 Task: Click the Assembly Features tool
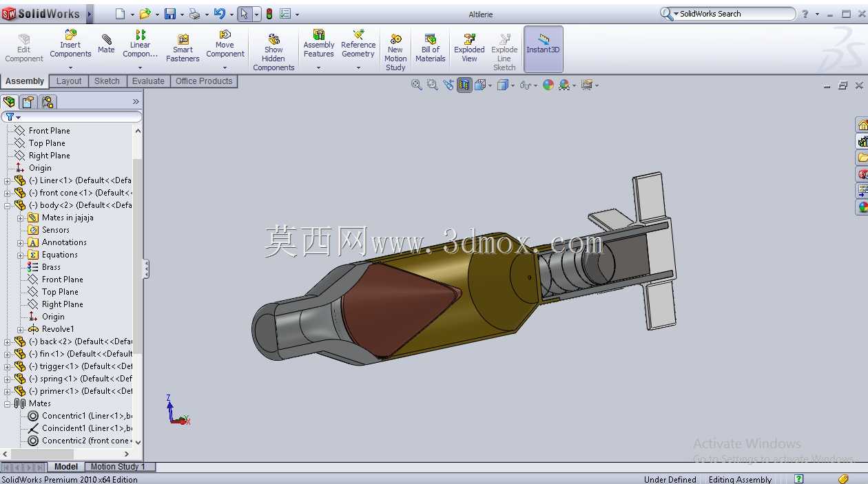(319, 44)
